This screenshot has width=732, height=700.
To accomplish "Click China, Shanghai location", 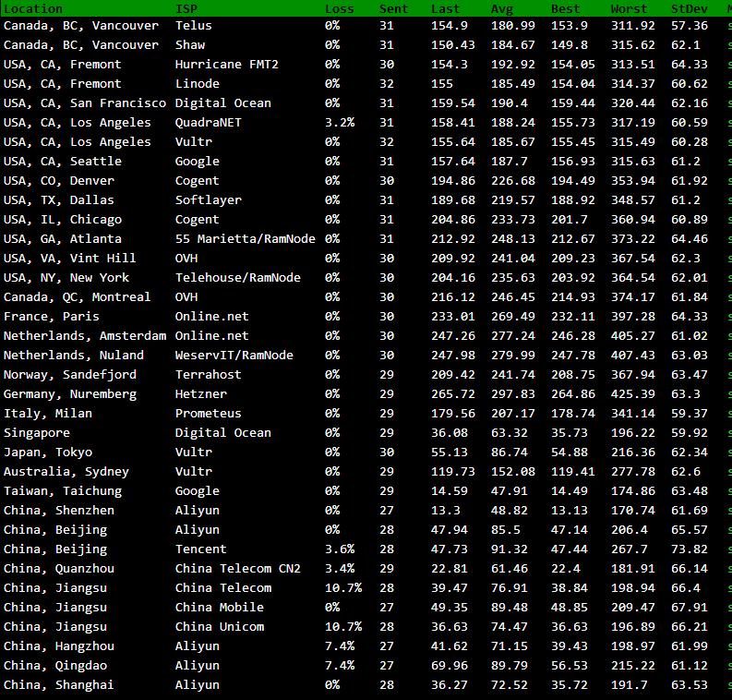I will pyautogui.click(x=58, y=685).
